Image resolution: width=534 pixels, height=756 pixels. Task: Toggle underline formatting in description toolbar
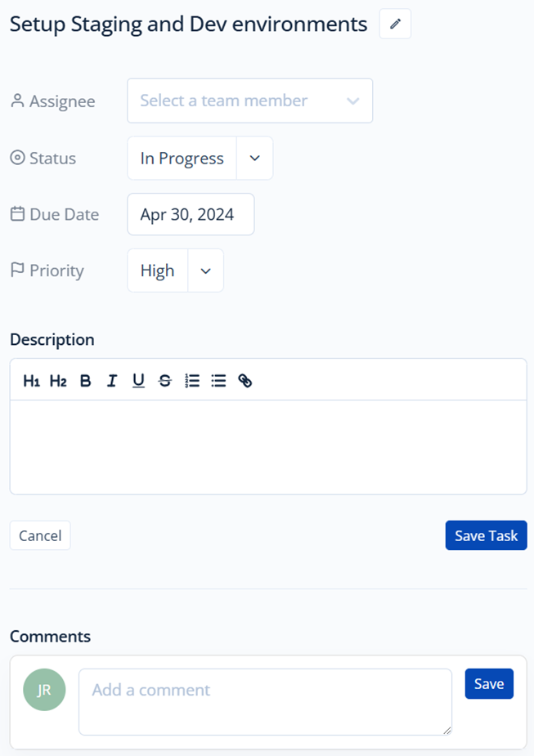pos(138,381)
